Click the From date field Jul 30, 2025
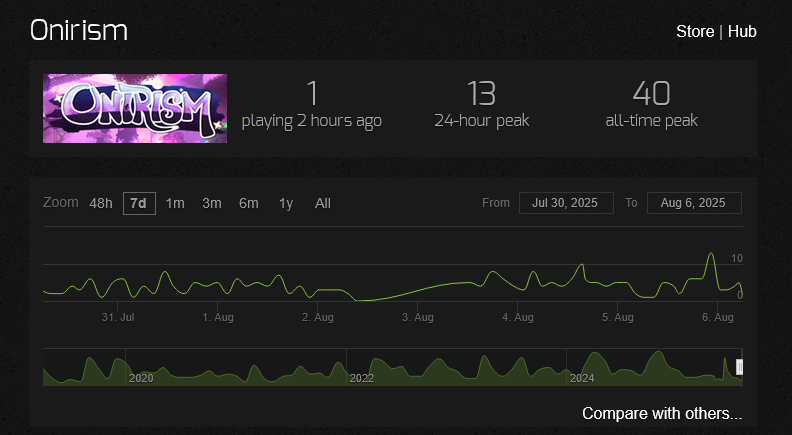 tap(566, 203)
